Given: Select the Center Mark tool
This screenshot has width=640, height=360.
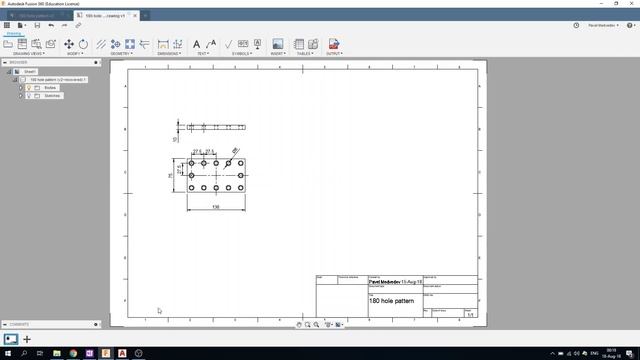Looking at the screenshot, I should [x=116, y=44].
